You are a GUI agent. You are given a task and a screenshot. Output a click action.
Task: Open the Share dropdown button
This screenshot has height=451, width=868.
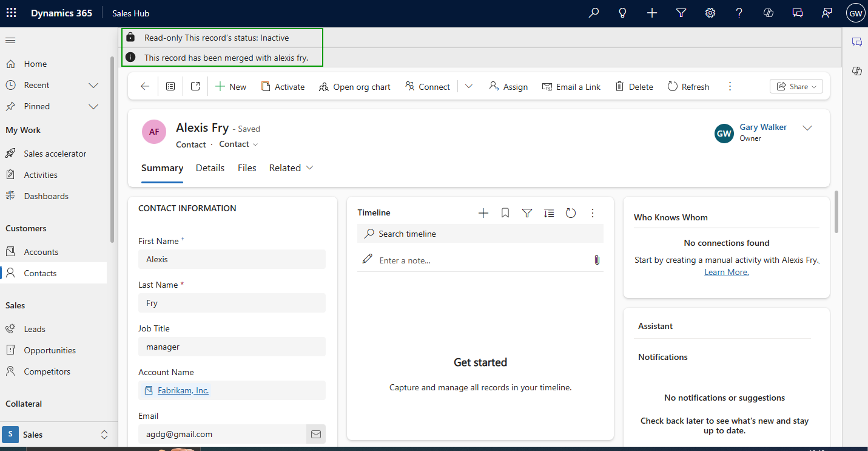coord(796,87)
